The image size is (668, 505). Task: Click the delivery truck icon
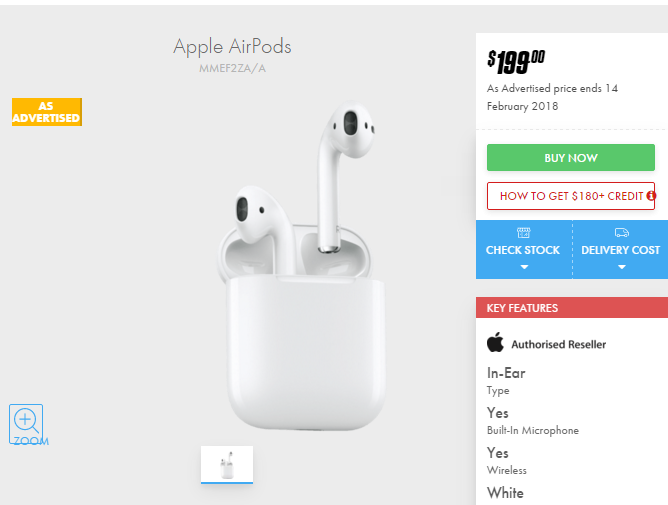pos(622,233)
